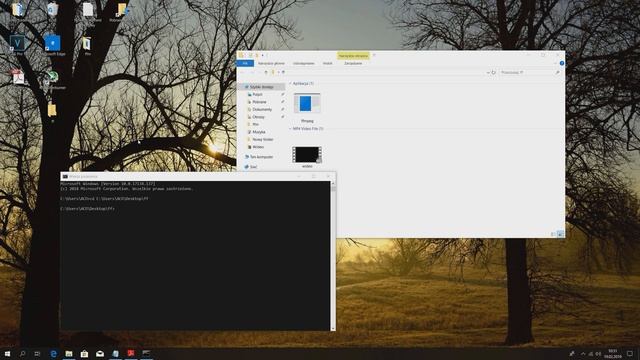
Task: Select the wideo MP4 file thumbnail
Action: (x=307, y=156)
